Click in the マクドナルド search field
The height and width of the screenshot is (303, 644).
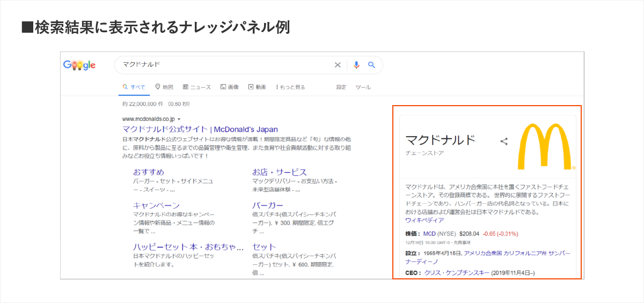(x=225, y=65)
